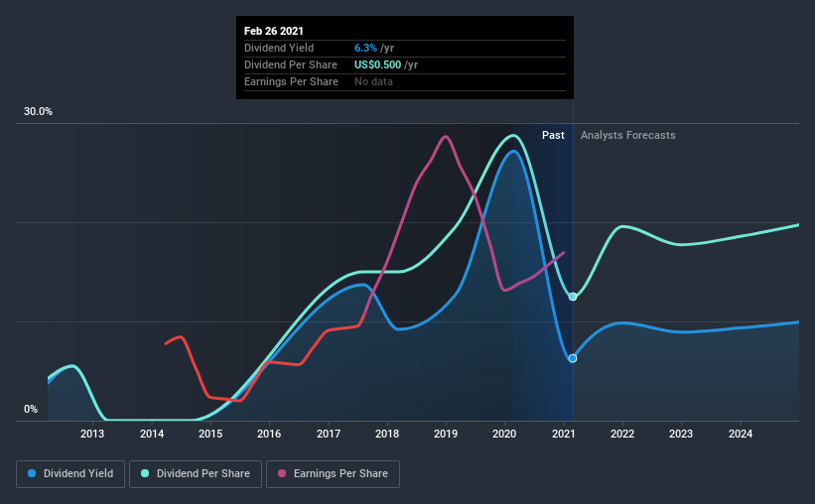Click the pink Earnings Per Share legend dot
This screenshot has height=504, width=815.
[x=282, y=473]
